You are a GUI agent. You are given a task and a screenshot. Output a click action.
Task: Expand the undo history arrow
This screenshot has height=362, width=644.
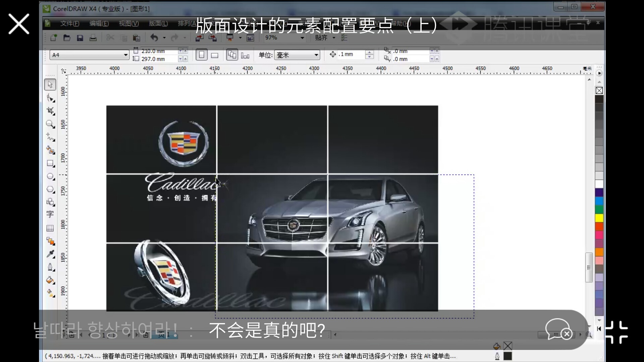click(164, 38)
